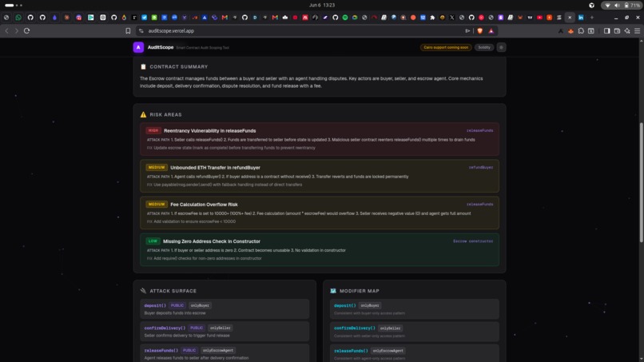Switch to the green Spotify tab
The width and height of the screenshot is (644, 362).
click(345, 18)
